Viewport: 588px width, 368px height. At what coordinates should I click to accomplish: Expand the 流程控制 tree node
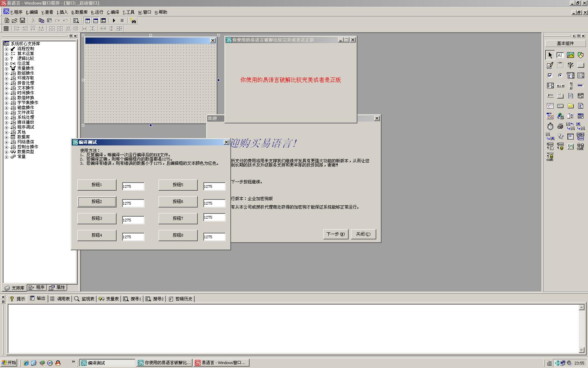(6, 49)
